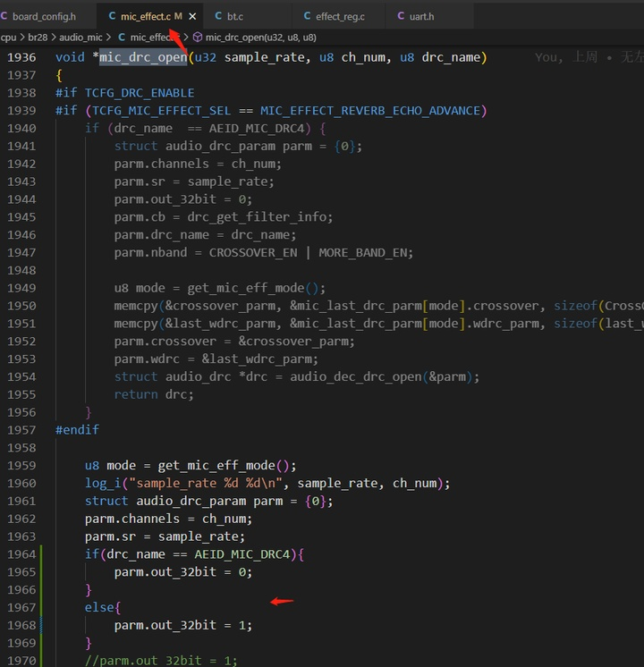Click the #endif directive on line 1957
The image size is (644, 667).
pos(77,430)
